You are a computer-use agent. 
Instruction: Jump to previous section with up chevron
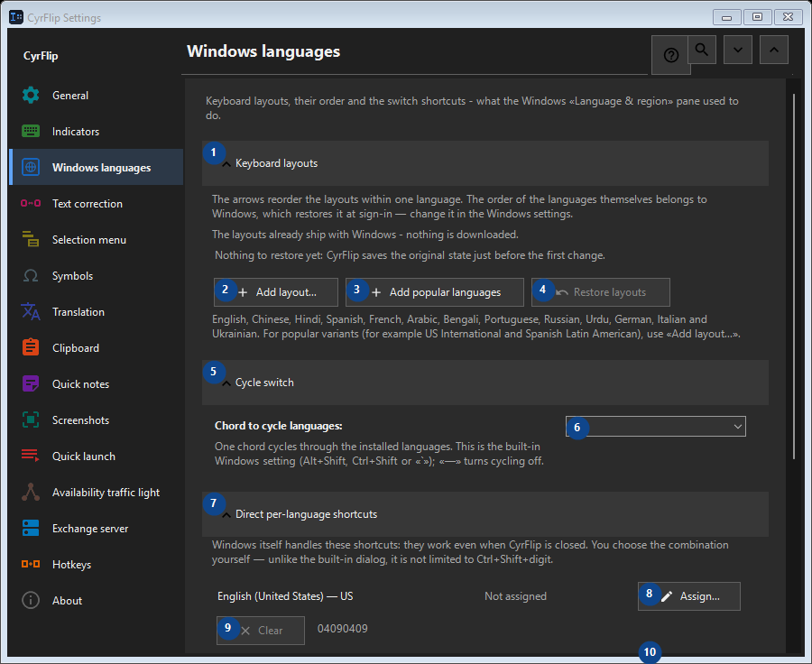coord(774,50)
